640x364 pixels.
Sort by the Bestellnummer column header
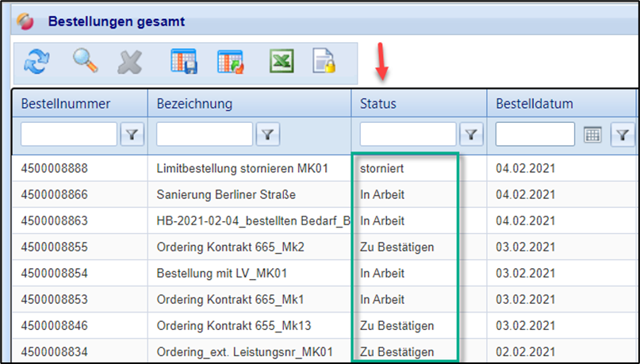click(66, 104)
